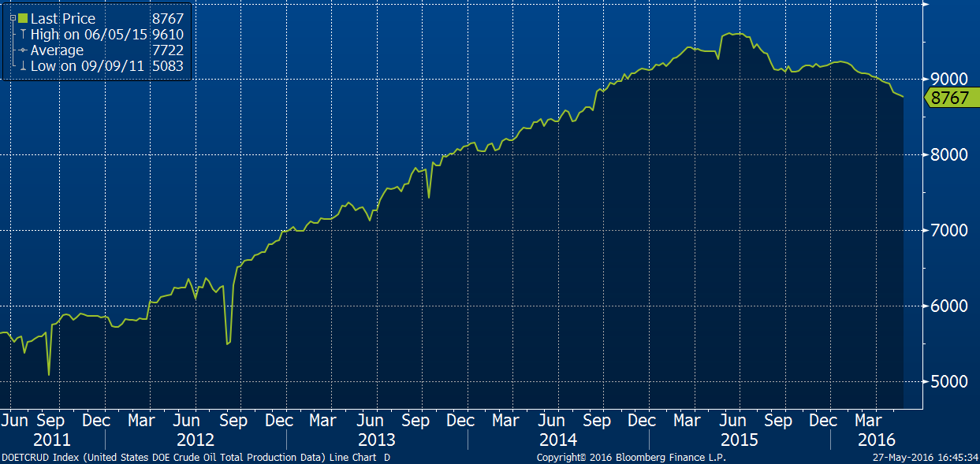The height and width of the screenshot is (464, 980).
Task: Click the 2013 year label on time axis
Action: (x=376, y=440)
